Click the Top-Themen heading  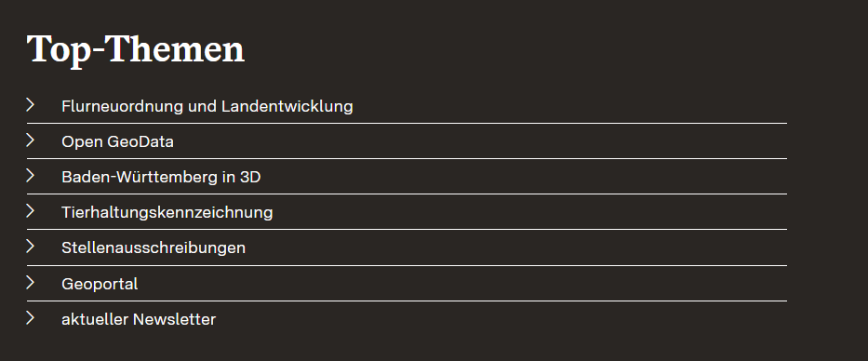click(x=136, y=50)
